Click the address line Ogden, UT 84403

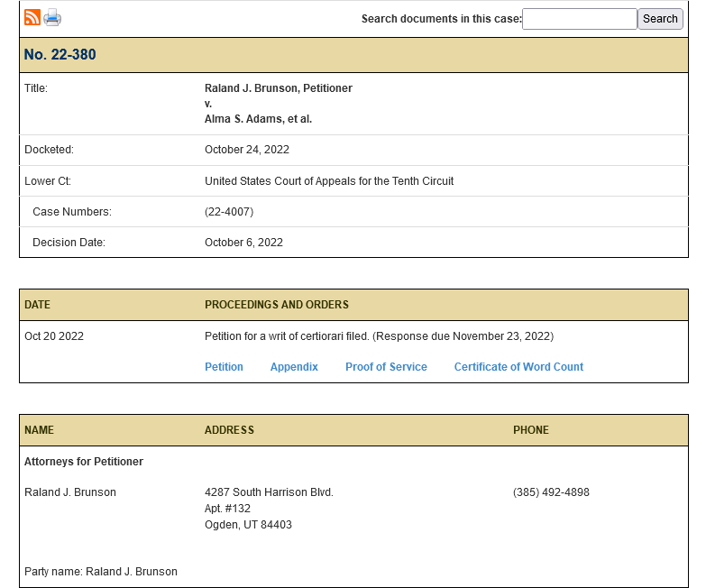pyautogui.click(x=248, y=525)
